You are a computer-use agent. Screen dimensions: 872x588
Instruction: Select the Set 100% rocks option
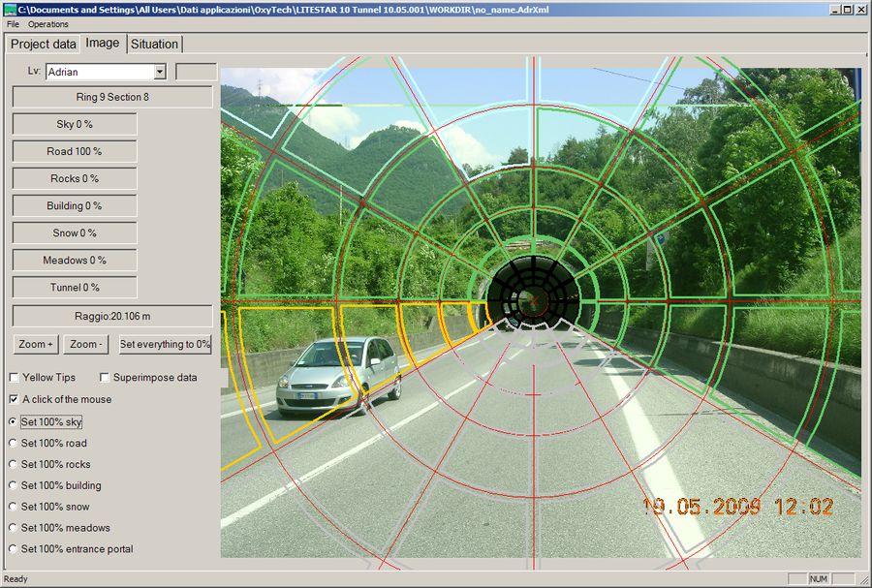pyautogui.click(x=14, y=465)
